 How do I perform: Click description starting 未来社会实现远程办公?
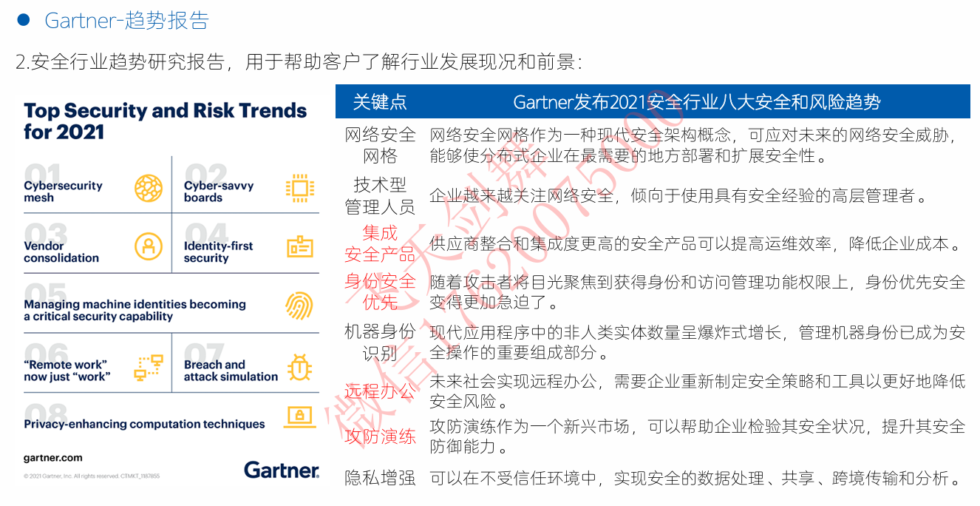point(697,391)
